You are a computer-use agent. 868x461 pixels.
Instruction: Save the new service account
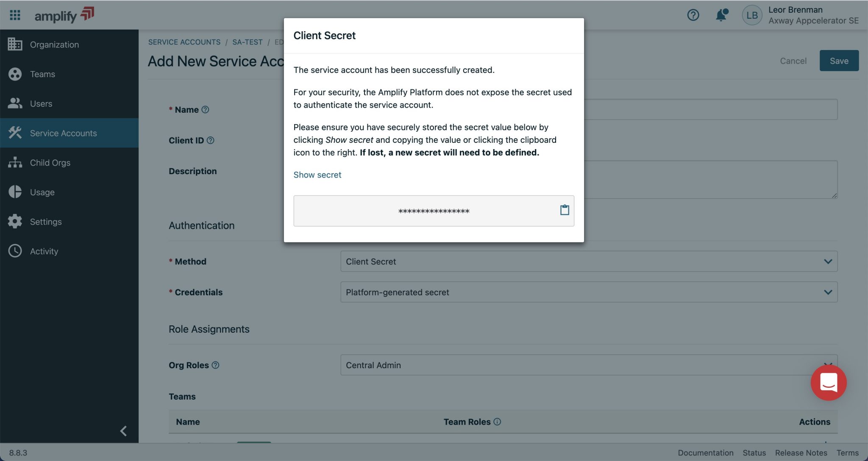839,61
